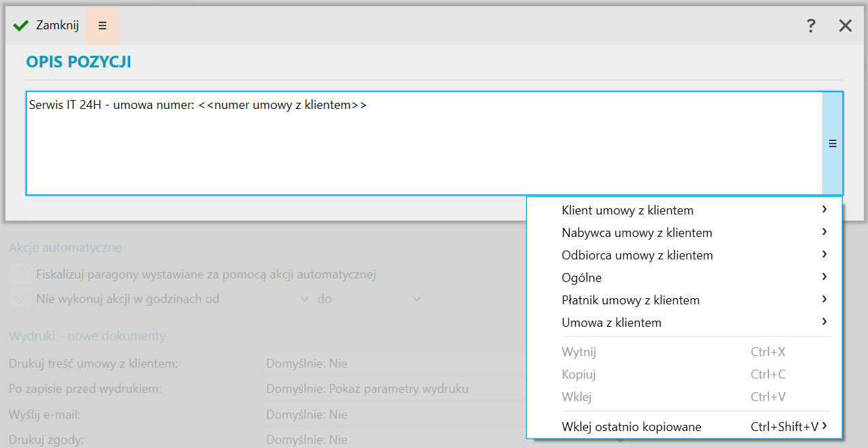Click the text field side menu icon

(833, 144)
